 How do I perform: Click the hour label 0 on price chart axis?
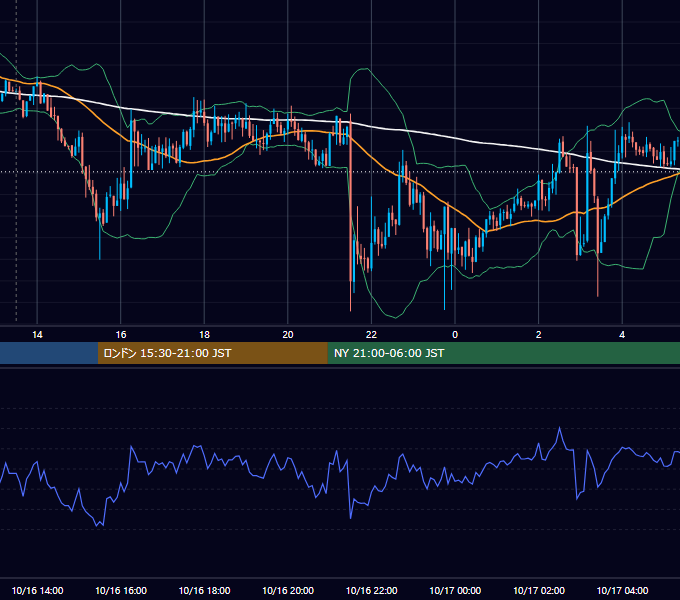click(x=455, y=335)
